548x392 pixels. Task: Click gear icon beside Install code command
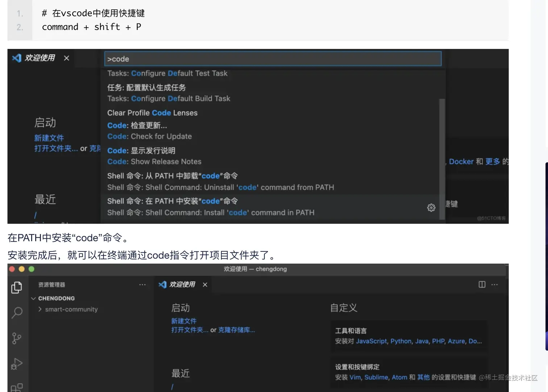tap(431, 208)
